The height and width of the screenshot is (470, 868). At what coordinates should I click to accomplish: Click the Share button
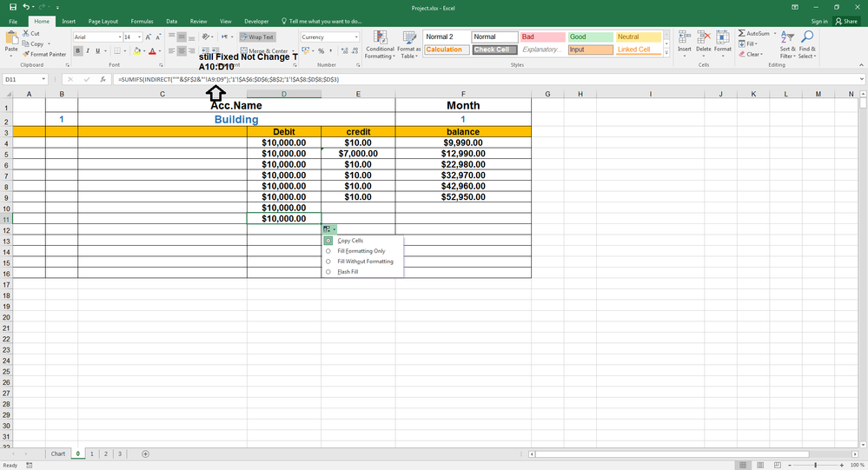tap(846, 21)
